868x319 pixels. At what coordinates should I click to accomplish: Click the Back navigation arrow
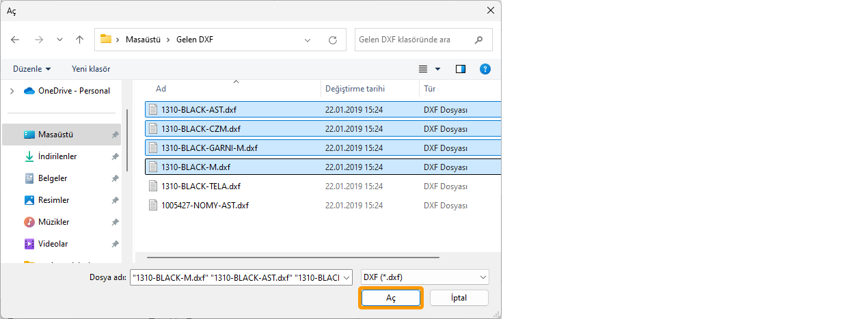click(x=16, y=40)
